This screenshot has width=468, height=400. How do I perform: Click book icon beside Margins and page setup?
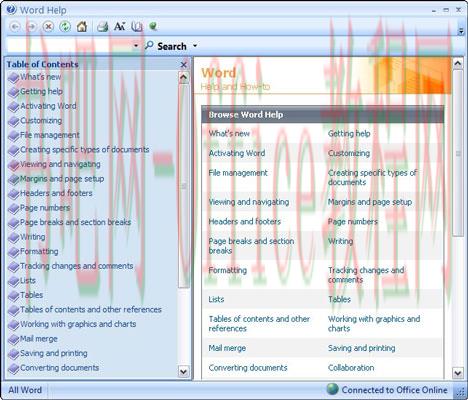14,179
